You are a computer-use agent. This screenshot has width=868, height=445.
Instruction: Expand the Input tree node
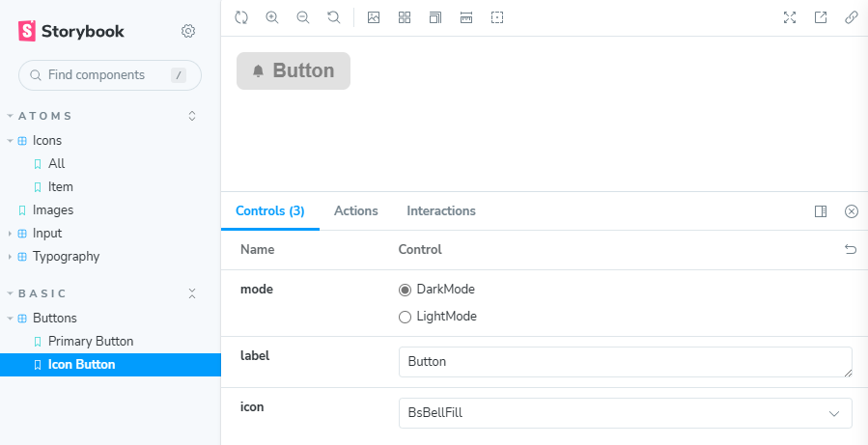tap(46, 234)
